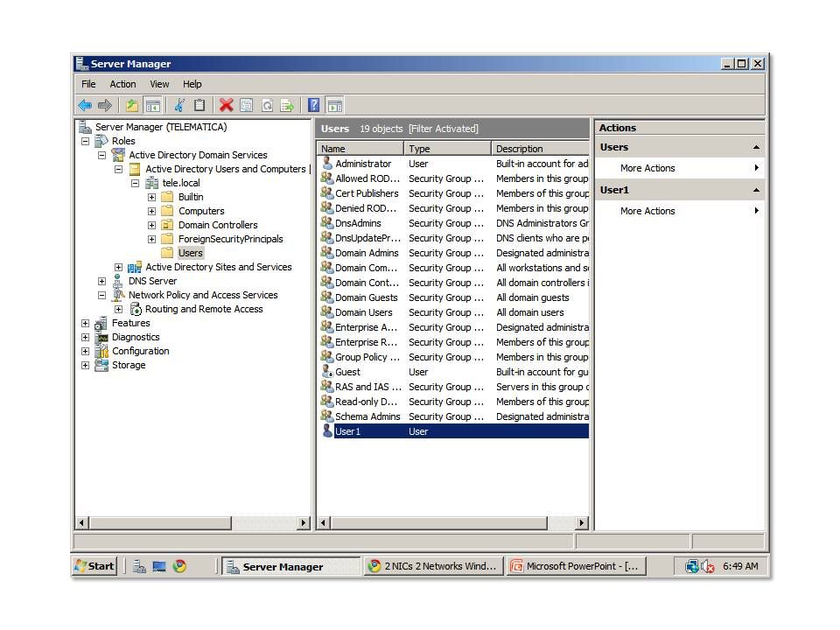Click the Cut scissors icon
840x630 pixels.
click(x=179, y=105)
